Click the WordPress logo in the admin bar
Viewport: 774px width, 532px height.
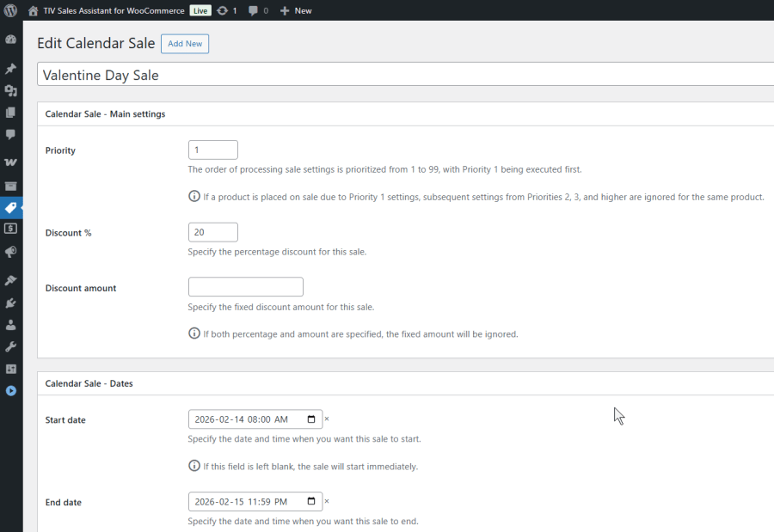pyautogui.click(x=10, y=10)
